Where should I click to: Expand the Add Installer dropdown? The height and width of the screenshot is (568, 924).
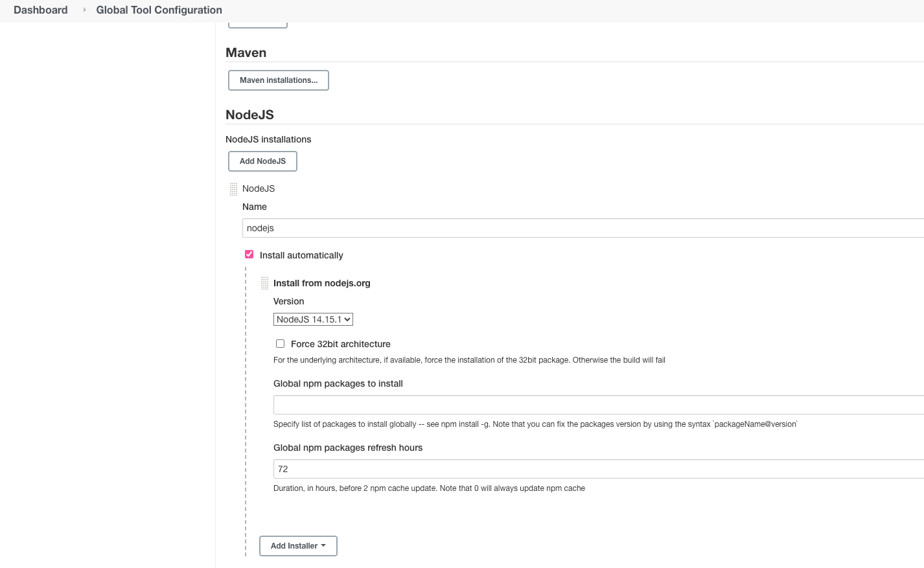[298, 546]
